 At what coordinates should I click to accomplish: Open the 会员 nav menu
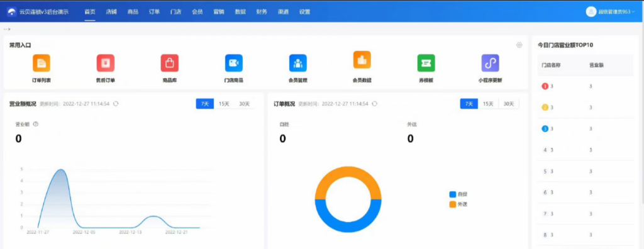tap(197, 12)
